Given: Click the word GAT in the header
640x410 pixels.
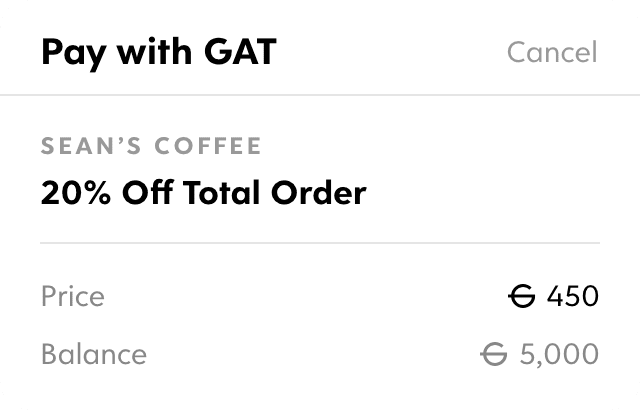Looking at the screenshot, I should 240,52.
